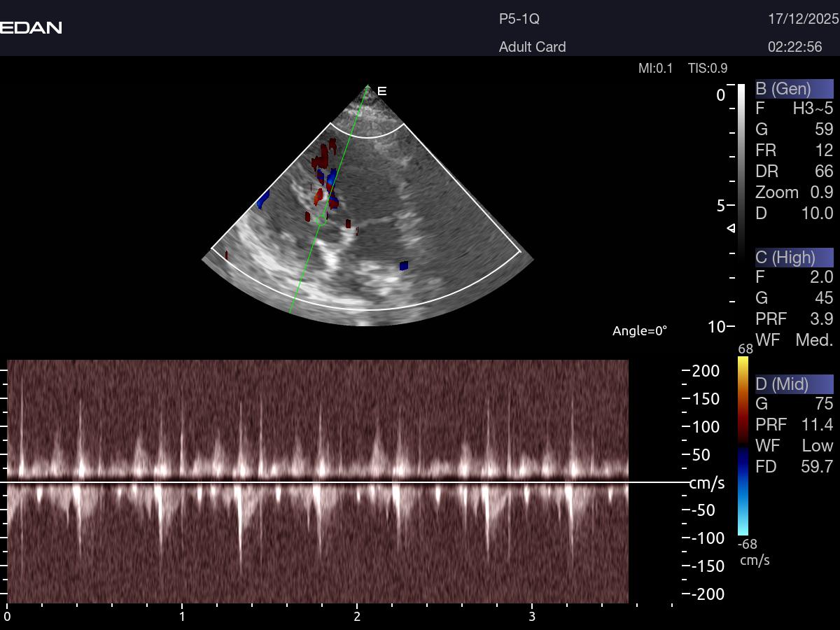Screen dimensions: 840x630
Task: Click the E orientation marker
Action: tap(381, 91)
